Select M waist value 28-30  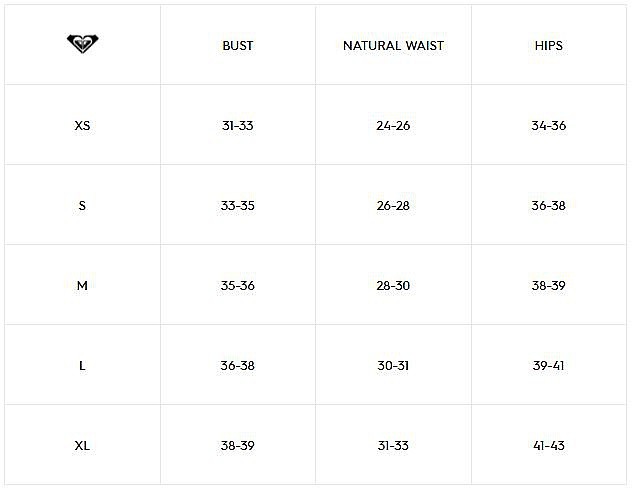click(393, 286)
